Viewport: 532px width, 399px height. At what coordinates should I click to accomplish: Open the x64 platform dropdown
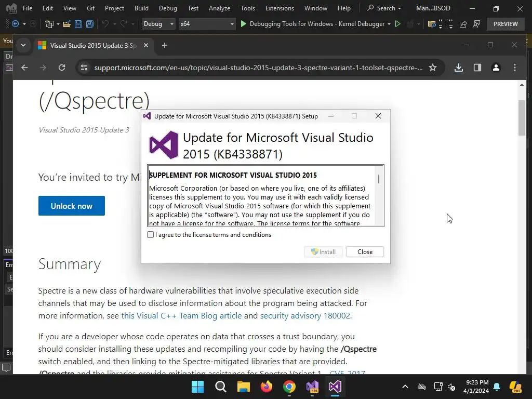[207, 24]
